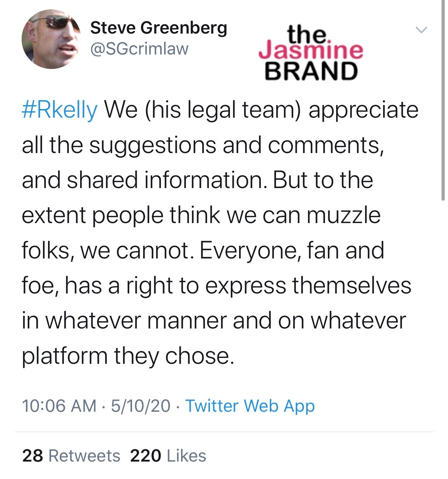
Task: Open the tweet options chevron menu
Action: 421,30
